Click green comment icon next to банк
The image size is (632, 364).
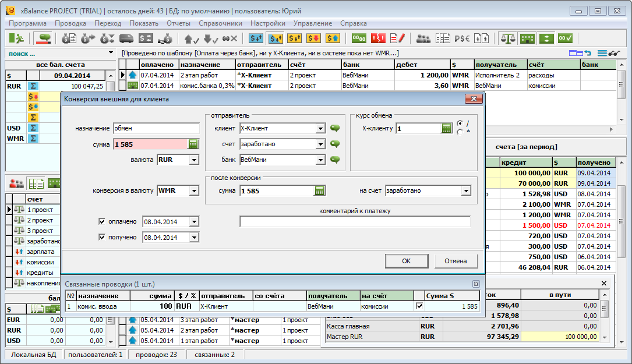point(335,160)
